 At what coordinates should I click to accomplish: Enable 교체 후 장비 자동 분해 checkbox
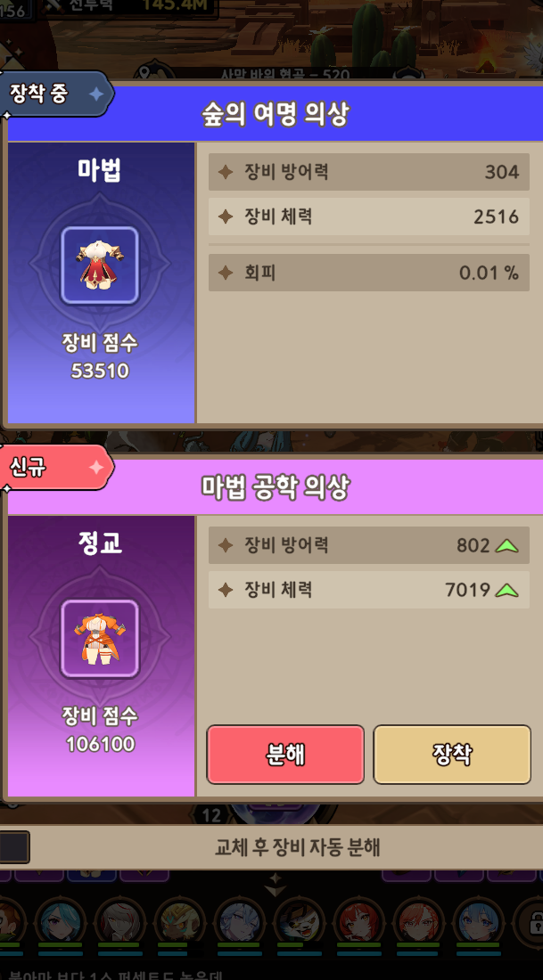[x=13, y=847]
